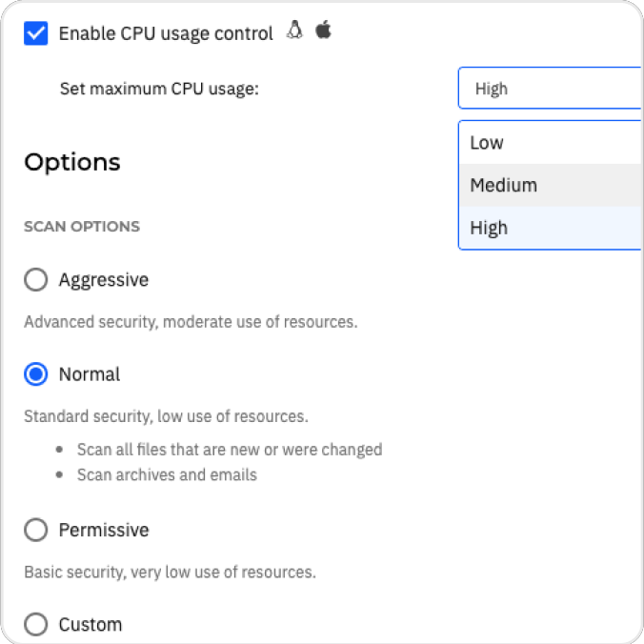
Task: Select the Normal scan radio button
Action: 36,374
